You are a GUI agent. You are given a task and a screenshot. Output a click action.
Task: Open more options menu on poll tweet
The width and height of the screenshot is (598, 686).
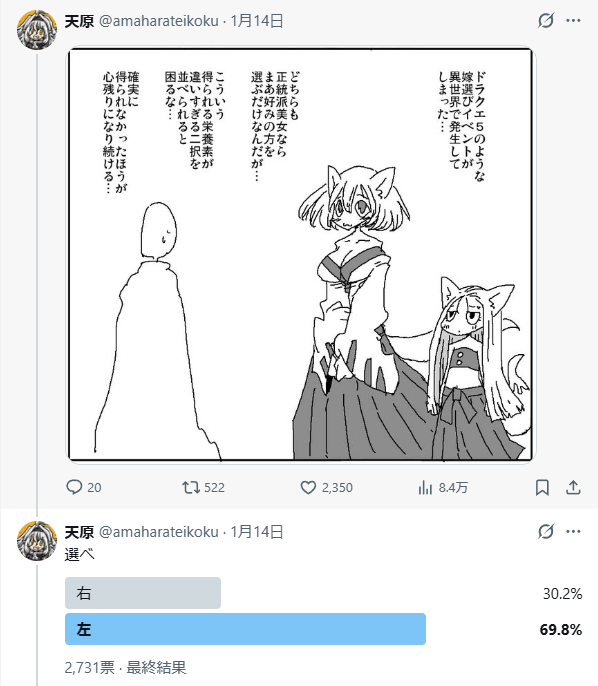click(x=573, y=531)
